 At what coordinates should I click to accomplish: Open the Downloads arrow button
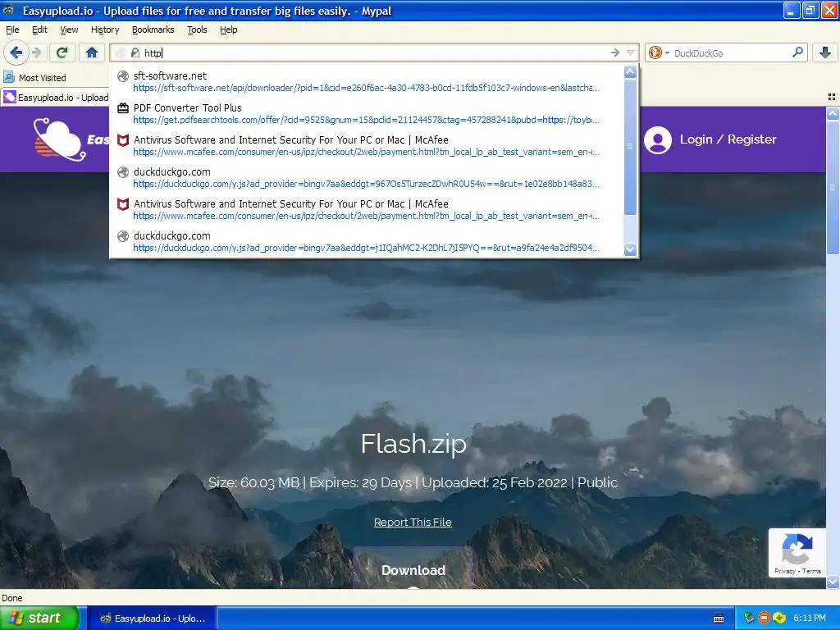pos(825,52)
